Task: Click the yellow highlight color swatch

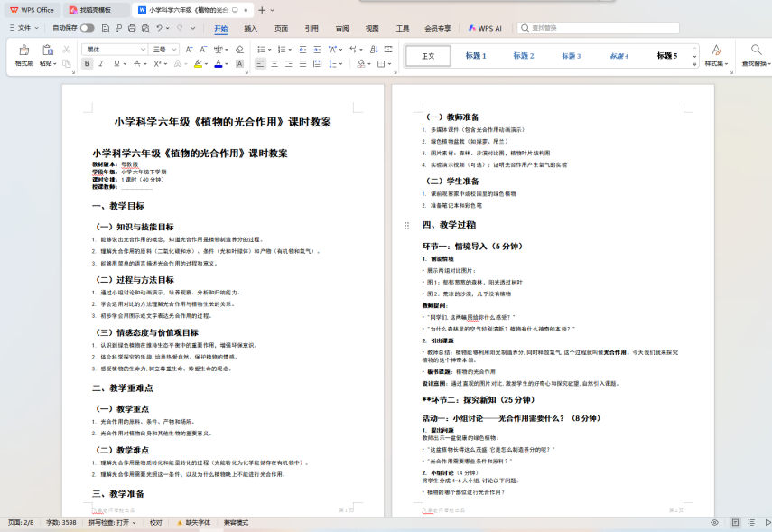Action: (197, 64)
